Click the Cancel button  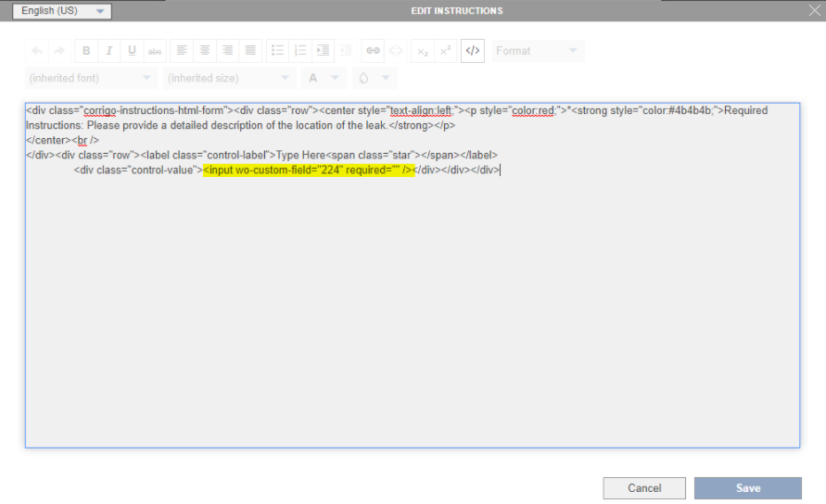(644, 488)
